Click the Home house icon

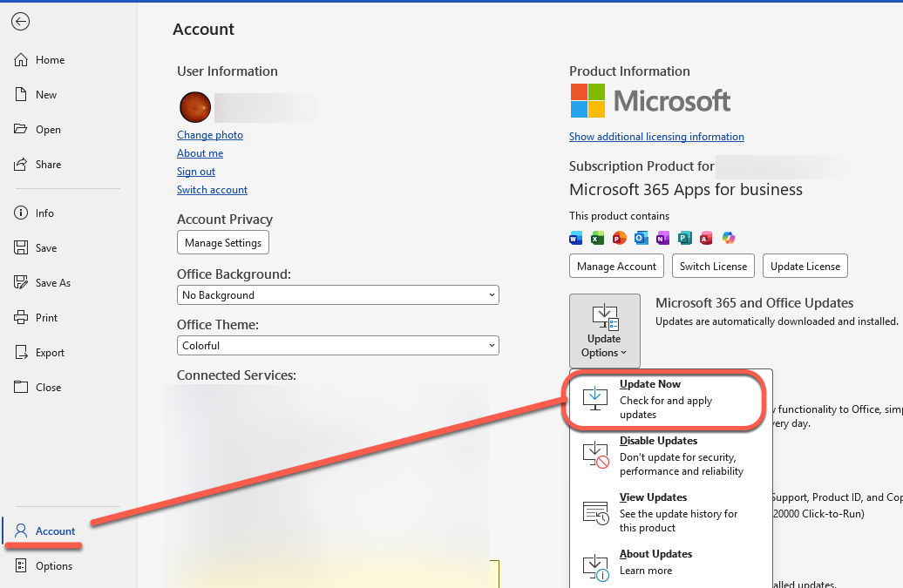point(21,60)
